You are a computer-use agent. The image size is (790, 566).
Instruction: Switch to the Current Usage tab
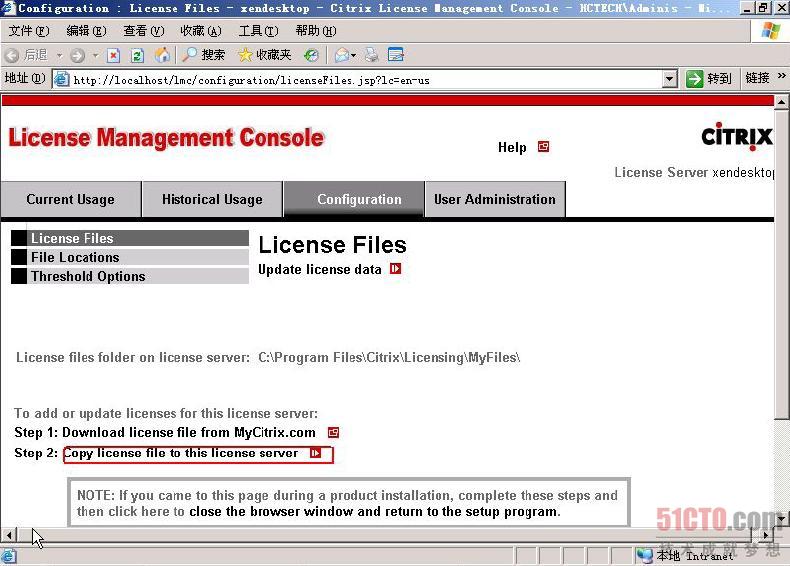71,200
